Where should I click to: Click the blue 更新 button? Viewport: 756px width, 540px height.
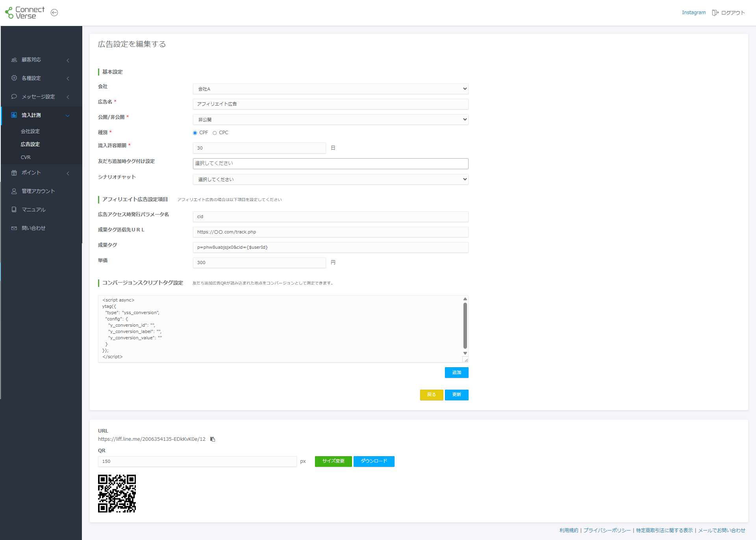coord(456,395)
